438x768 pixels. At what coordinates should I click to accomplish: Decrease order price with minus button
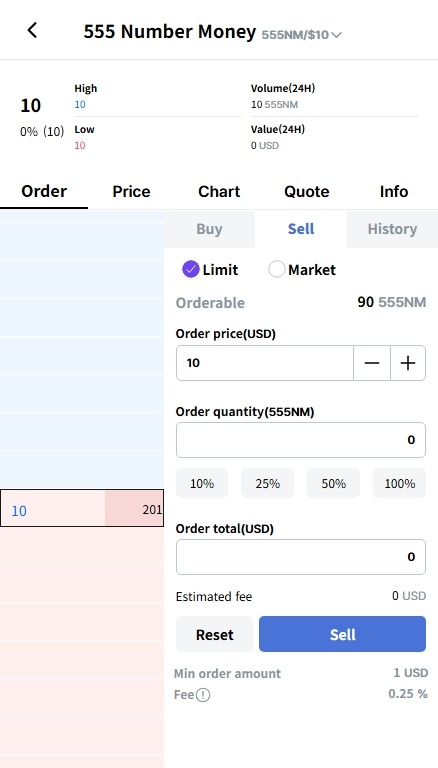coord(372,363)
